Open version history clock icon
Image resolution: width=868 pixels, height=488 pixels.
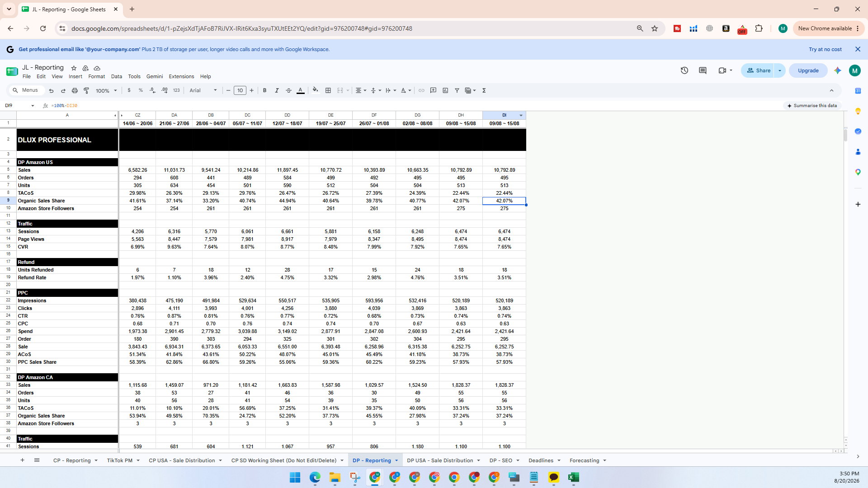click(684, 70)
